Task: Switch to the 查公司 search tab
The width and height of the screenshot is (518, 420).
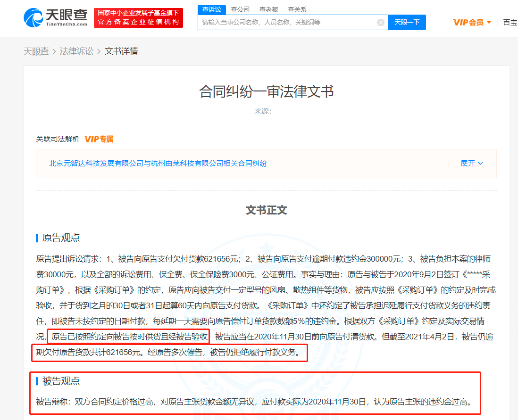Action: [x=240, y=9]
